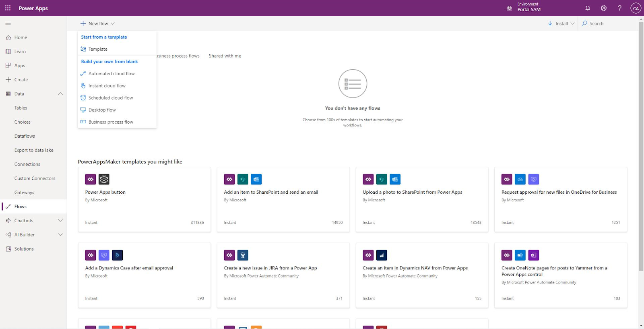Choose Desktop flow entry

(117, 110)
